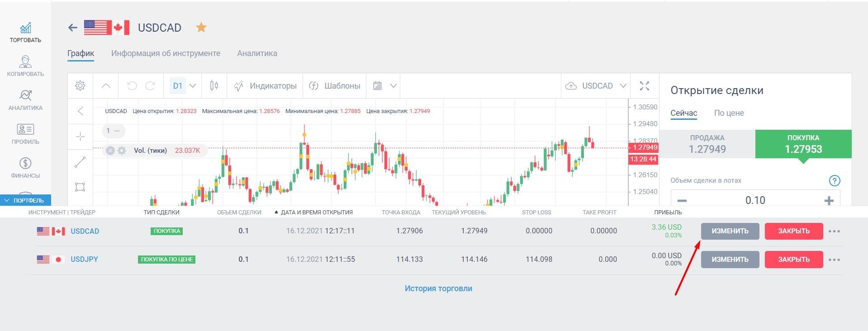The width and height of the screenshot is (868, 331).
Task: Open Templates (Шаблоны) menu
Action: [335, 86]
